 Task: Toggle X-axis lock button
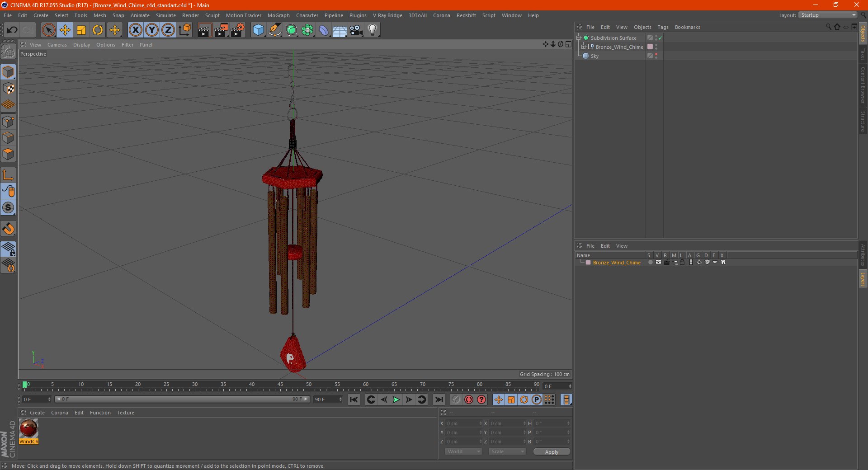[x=135, y=30]
